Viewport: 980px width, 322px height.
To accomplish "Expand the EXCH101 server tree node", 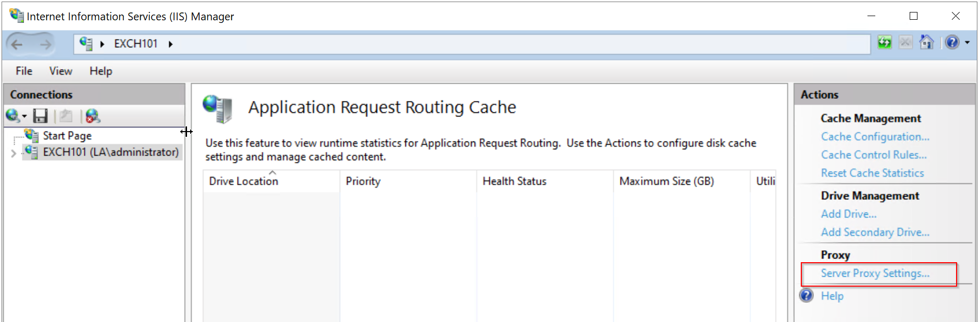I will (14, 153).
